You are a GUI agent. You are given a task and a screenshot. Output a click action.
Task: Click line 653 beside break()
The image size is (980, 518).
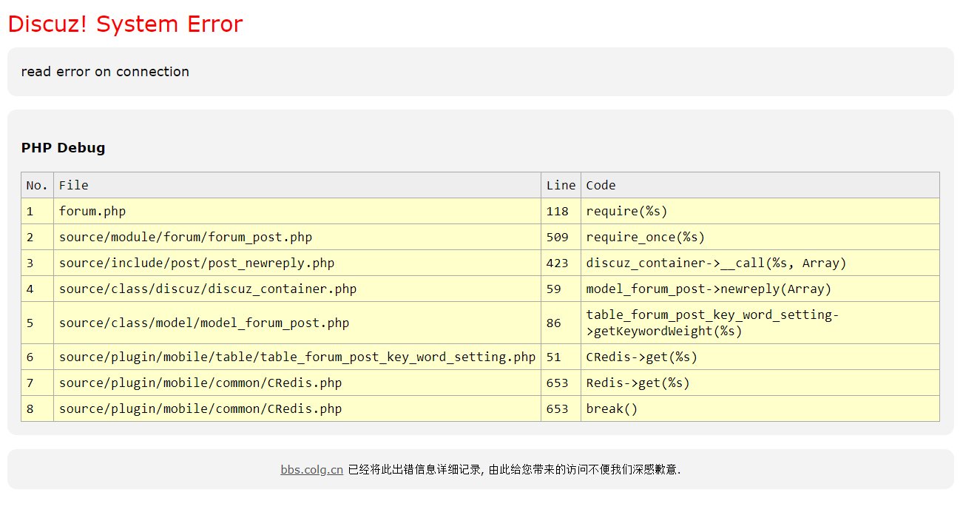coord(561,408)
